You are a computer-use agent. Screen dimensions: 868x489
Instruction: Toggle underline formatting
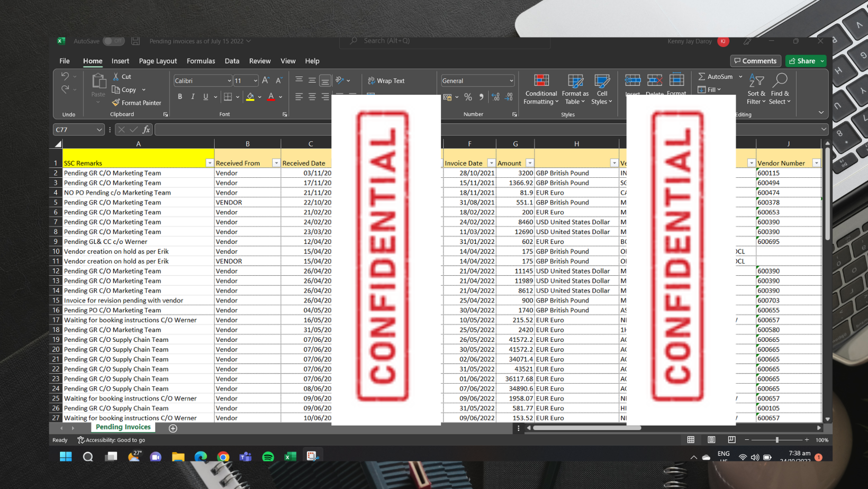click(206, 97)
